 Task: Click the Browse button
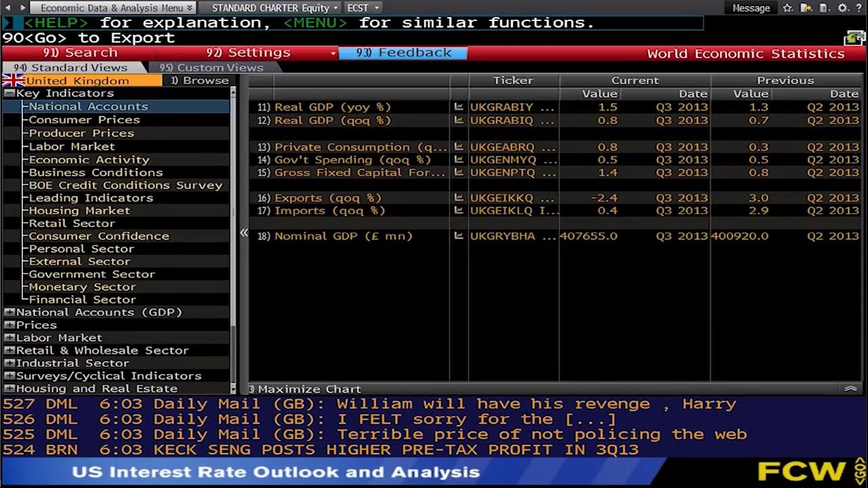[x=200, y=80]
